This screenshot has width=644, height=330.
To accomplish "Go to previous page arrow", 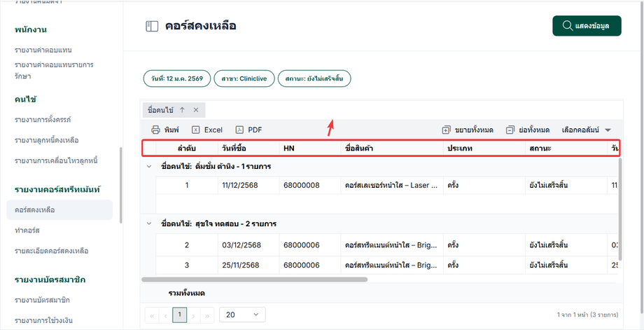I will tap(166, 315).
